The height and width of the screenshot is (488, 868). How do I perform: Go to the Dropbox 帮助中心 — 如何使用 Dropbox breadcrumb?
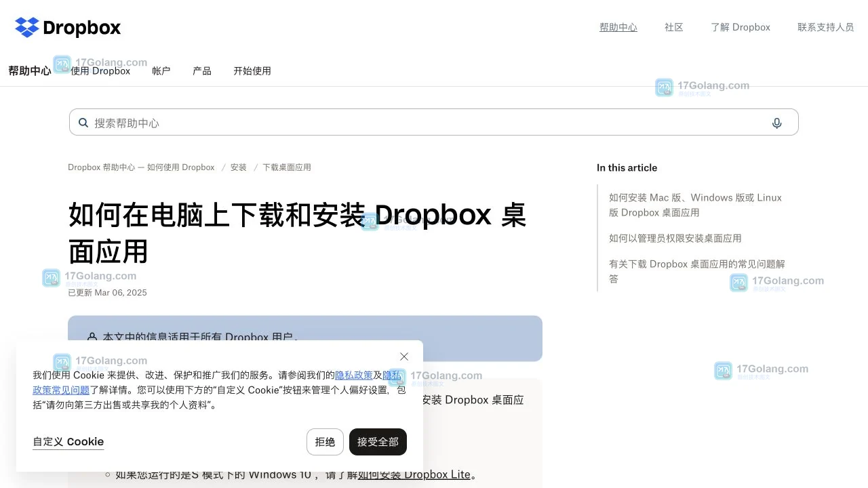pyautogui.click(x=141, y=167)
